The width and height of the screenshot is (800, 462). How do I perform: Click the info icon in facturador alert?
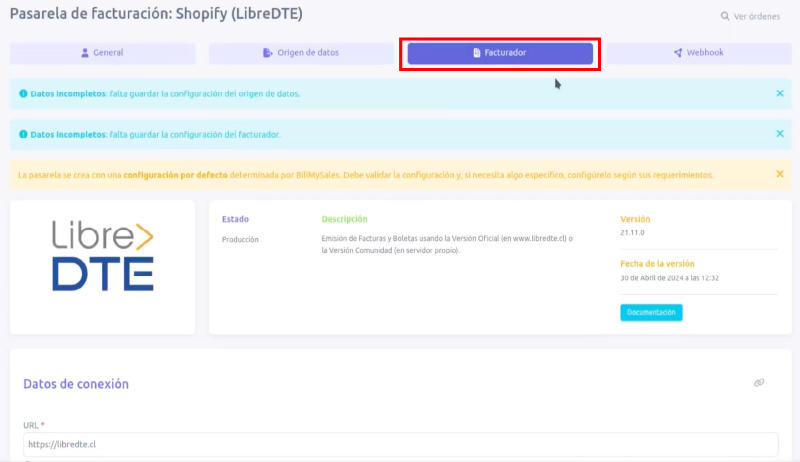point(23,134)
